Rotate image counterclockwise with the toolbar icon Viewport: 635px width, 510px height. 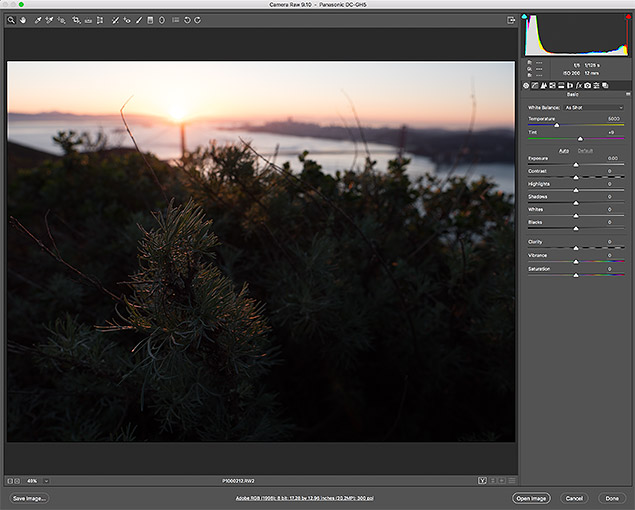[187, 19]
